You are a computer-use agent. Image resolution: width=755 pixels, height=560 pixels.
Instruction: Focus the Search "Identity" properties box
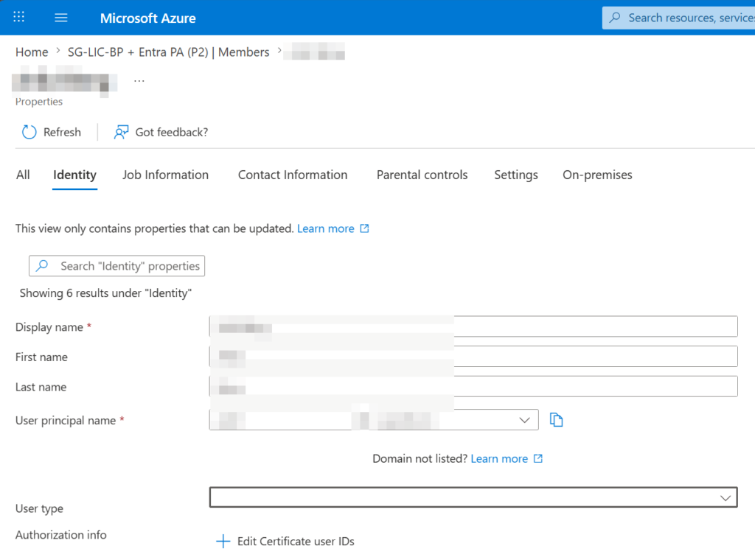pyautogui.click(x=116, y=266)
